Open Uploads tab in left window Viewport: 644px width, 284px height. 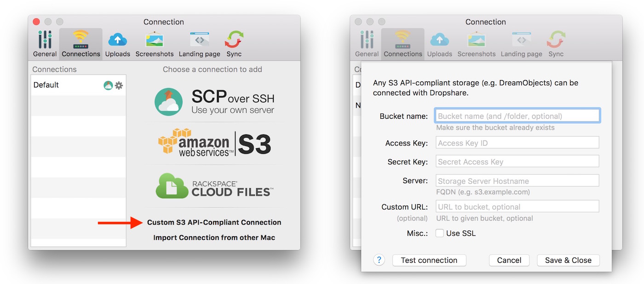click(x=118, y=44)
